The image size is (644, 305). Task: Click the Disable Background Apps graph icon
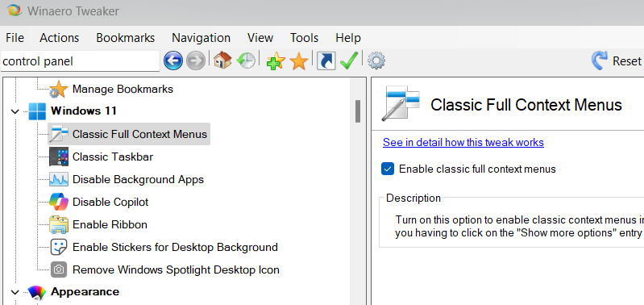pos(59,179)
